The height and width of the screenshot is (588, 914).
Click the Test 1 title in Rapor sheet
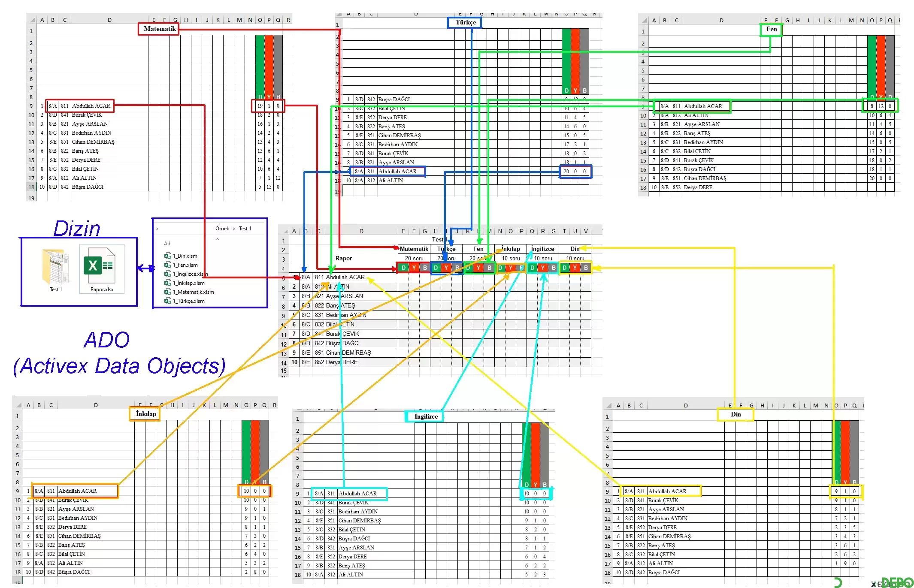(x=439, y=239)
